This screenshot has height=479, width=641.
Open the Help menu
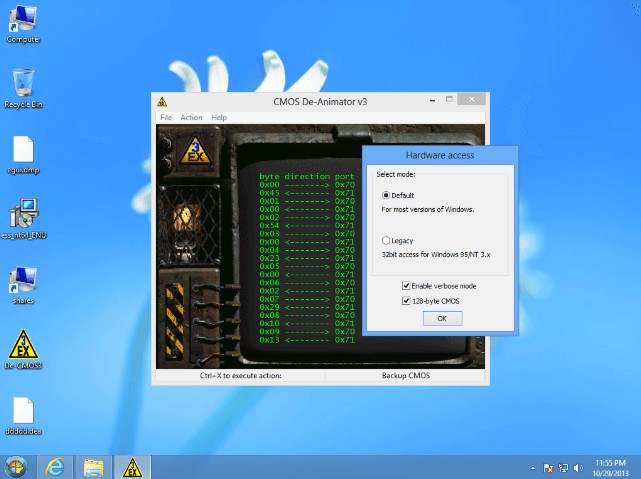click(219, 118)
